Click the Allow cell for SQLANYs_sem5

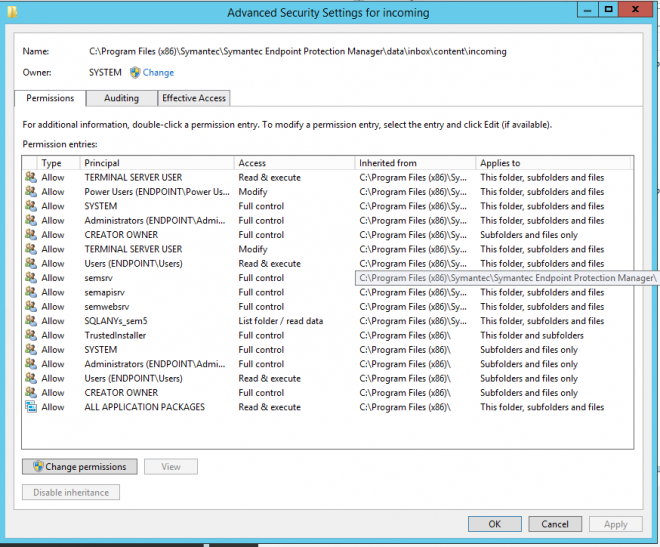[x=53, y=321]
